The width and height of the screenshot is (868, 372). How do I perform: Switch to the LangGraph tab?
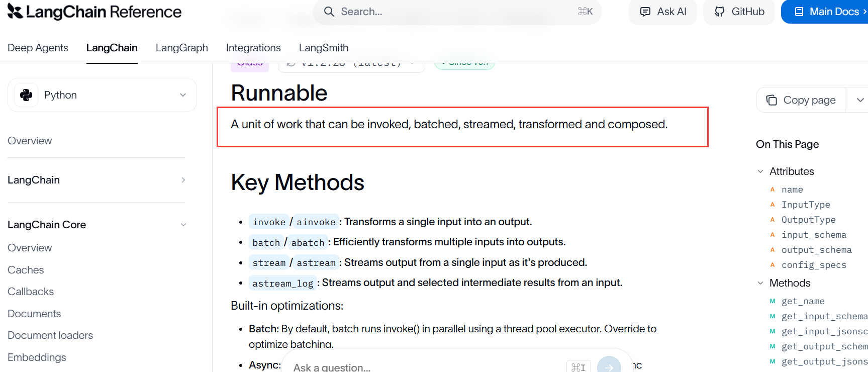coord(182,48)
